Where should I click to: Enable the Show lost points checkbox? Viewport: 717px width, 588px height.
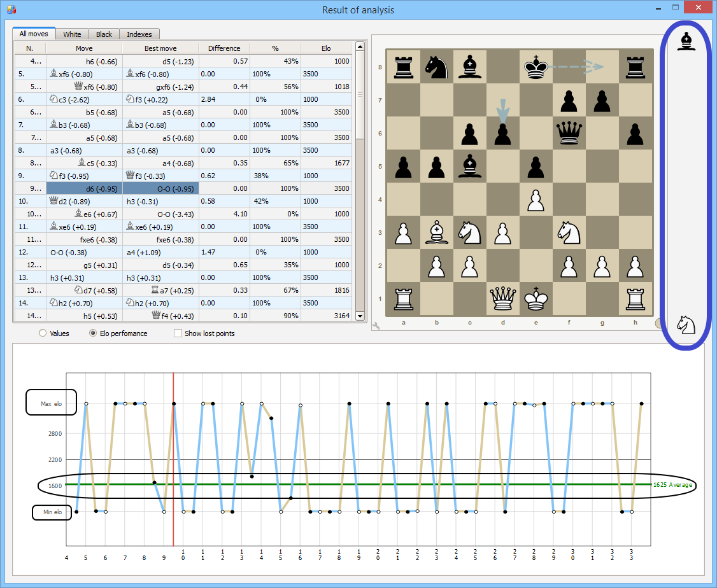178,333
